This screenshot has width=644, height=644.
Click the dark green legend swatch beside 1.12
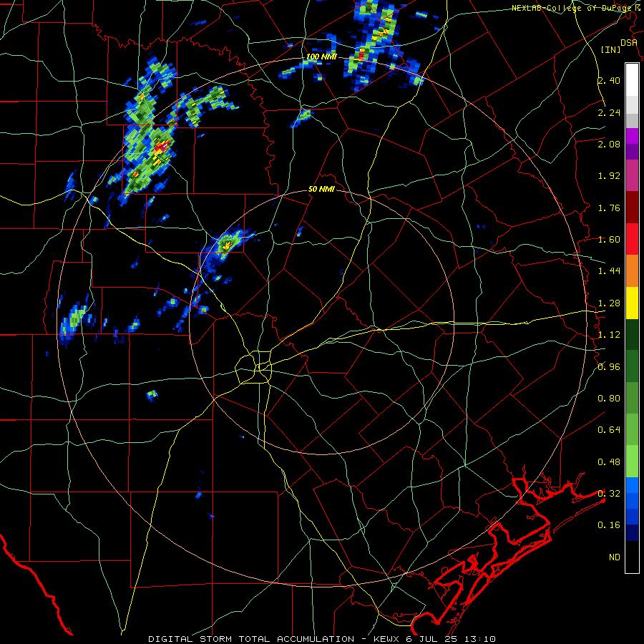[632, 334]
